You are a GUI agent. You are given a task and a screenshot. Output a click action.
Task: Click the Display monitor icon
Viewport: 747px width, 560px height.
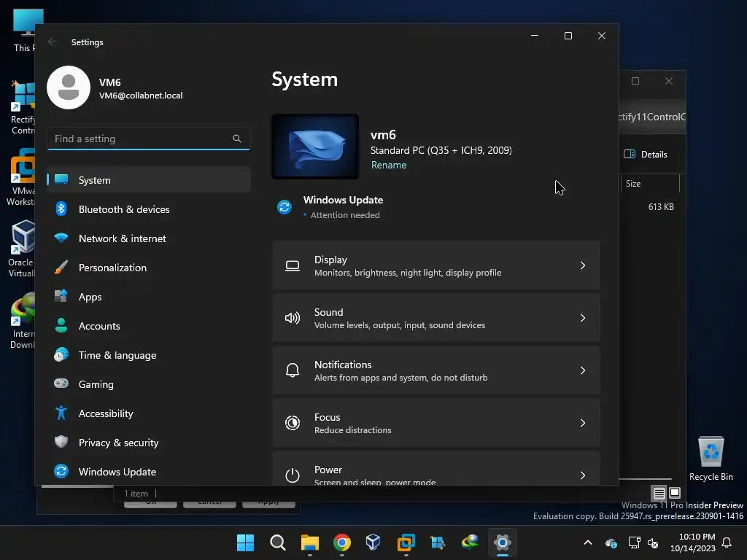tap(293, 265)
